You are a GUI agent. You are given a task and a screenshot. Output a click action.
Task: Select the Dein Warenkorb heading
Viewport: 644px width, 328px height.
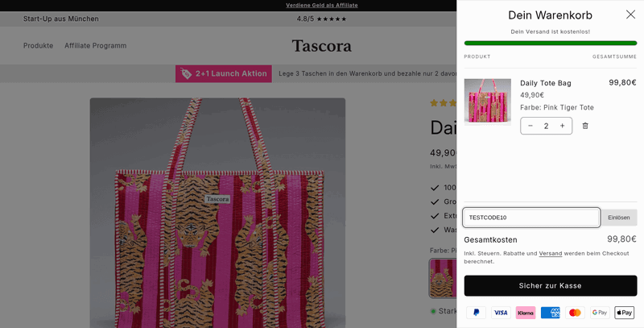[x=551, y=15]
